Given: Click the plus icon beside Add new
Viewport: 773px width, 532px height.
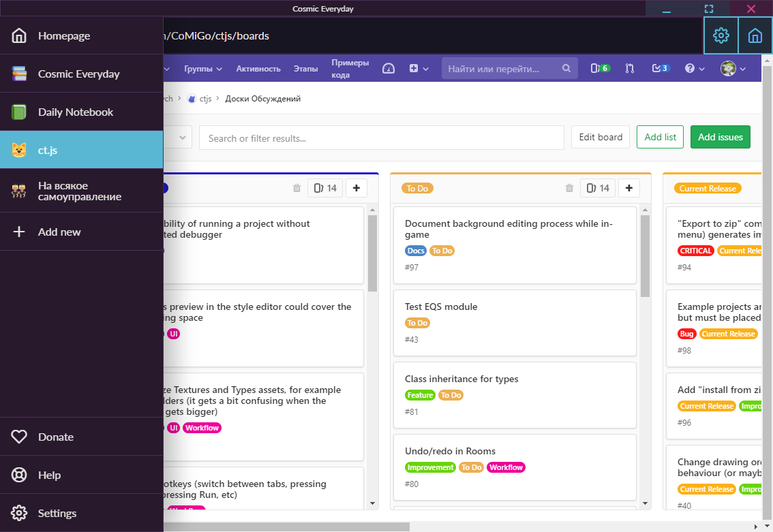Looking at the screenshot, I should [x=18, y=232].
